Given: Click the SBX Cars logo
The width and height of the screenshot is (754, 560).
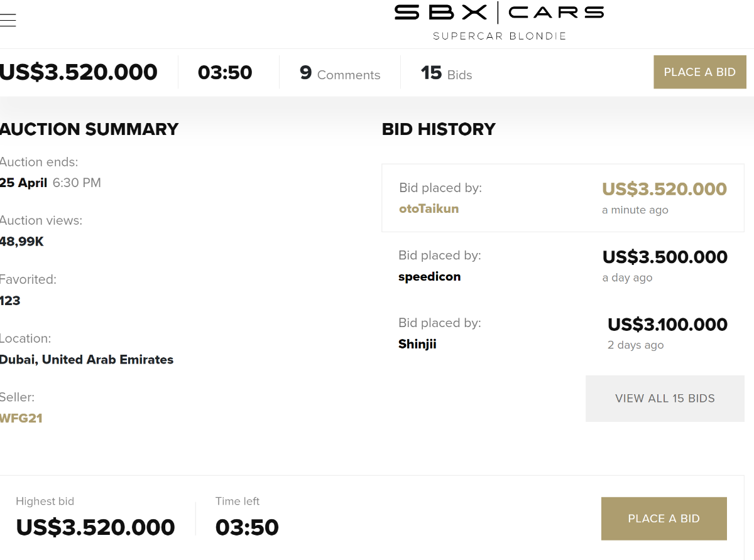Looking at the screenshot, I should point(499,13).
